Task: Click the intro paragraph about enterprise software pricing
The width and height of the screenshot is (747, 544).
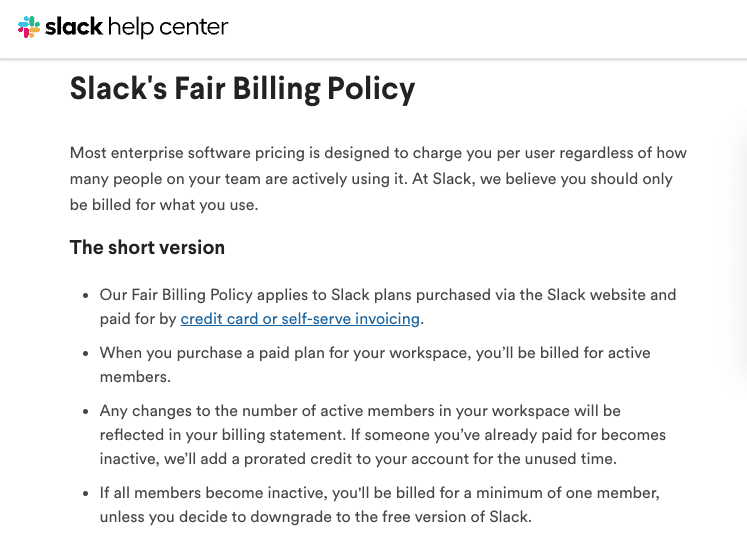Action: (378, 179)
